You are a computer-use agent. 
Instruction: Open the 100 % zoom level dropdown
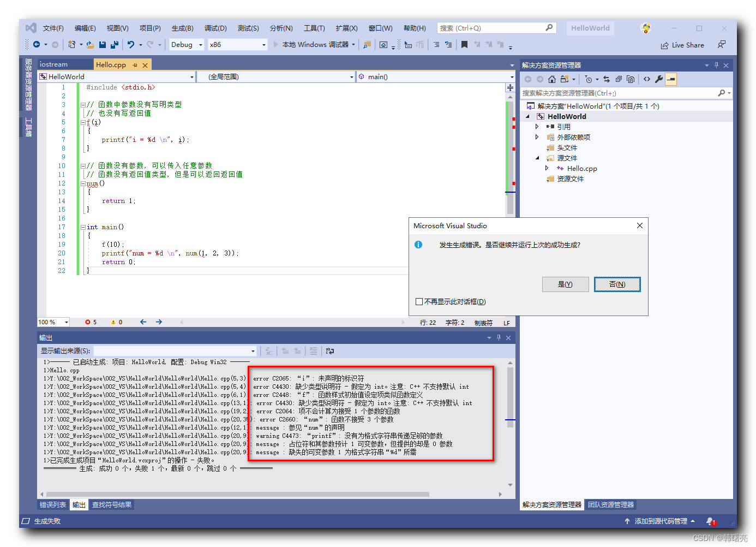53,322
